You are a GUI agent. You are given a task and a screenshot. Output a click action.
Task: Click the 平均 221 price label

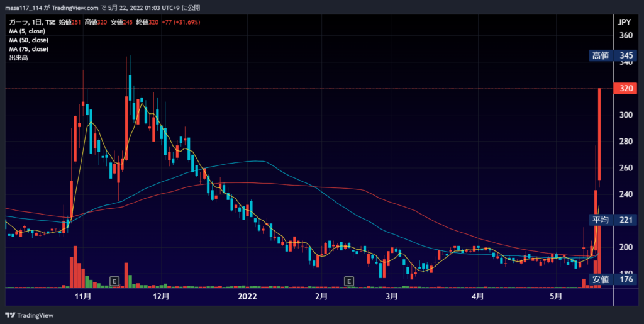(613, 220)
